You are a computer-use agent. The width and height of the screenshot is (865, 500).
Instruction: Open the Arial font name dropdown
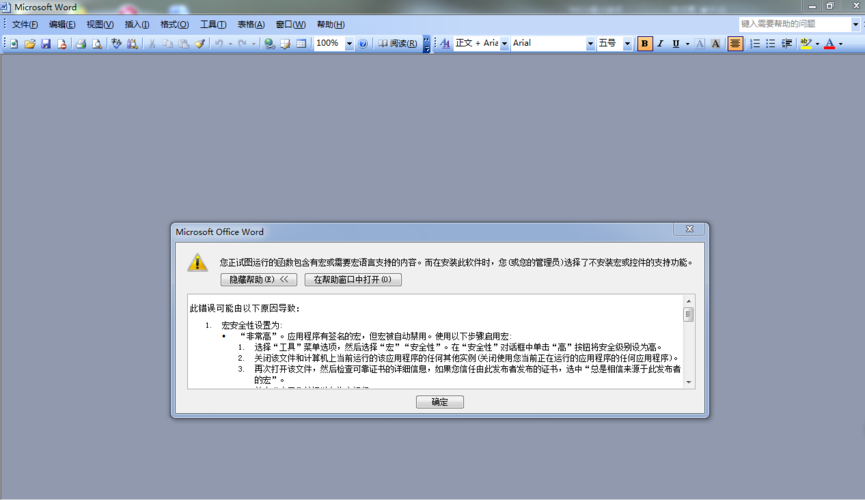tap(590, 44)
